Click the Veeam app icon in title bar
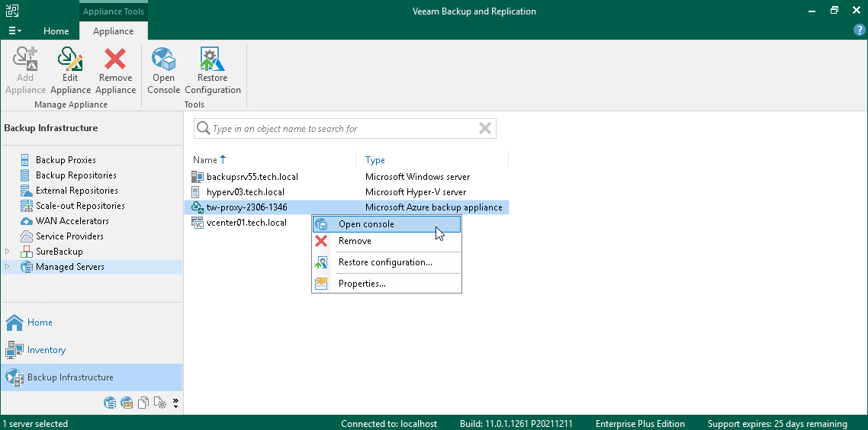This screenshot has width=868, height=430. (x=11, y=11)
